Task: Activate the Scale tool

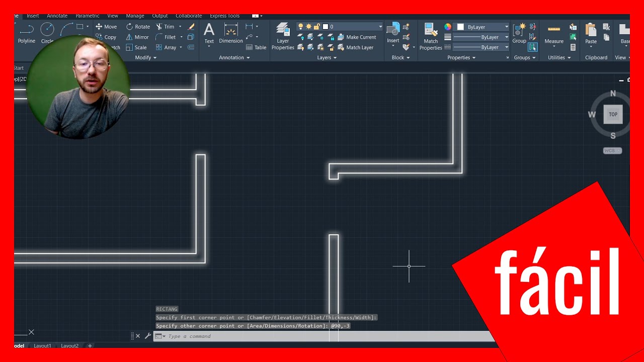Action: tap(136, 48)
